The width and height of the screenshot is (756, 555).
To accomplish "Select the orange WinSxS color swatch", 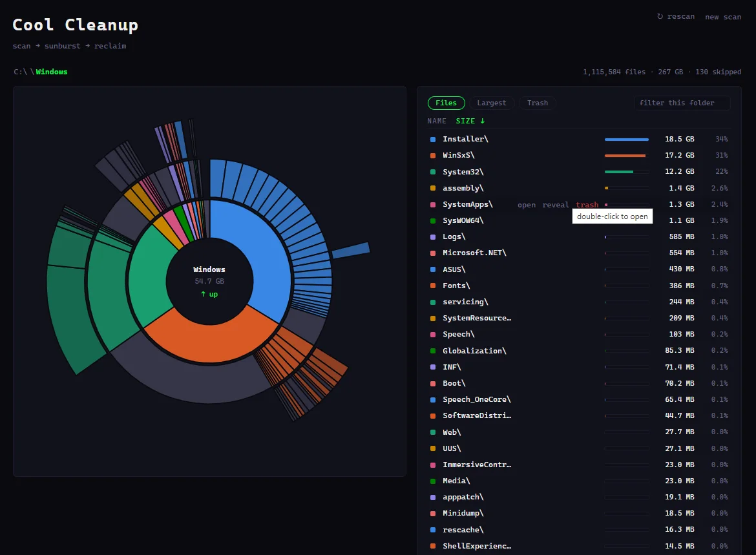I will 433,156.
